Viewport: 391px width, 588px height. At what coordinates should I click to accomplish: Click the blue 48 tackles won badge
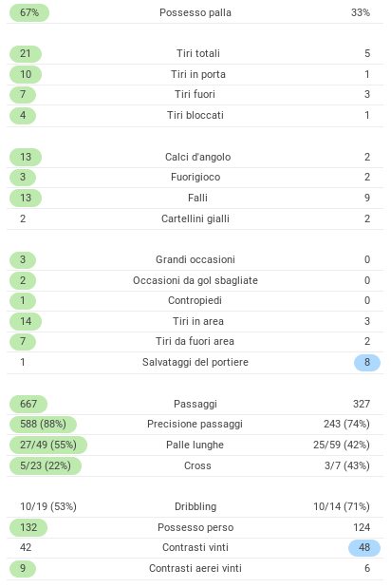tap(364, 547)
